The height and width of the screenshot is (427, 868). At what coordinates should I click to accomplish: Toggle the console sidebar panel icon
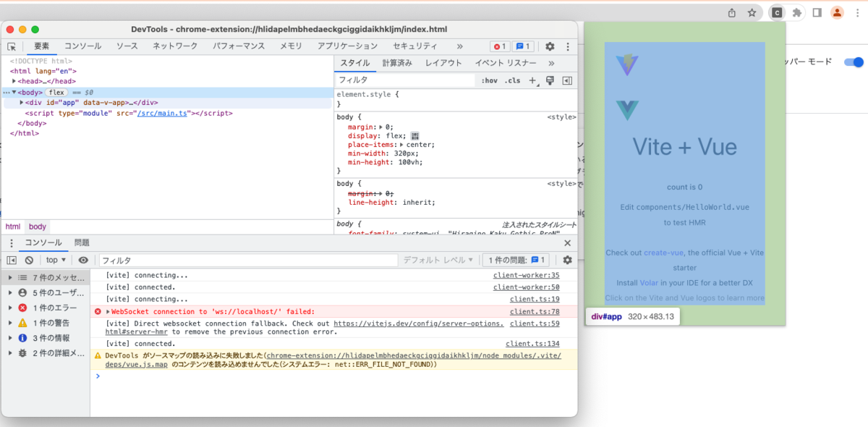[x=12, y=260]
